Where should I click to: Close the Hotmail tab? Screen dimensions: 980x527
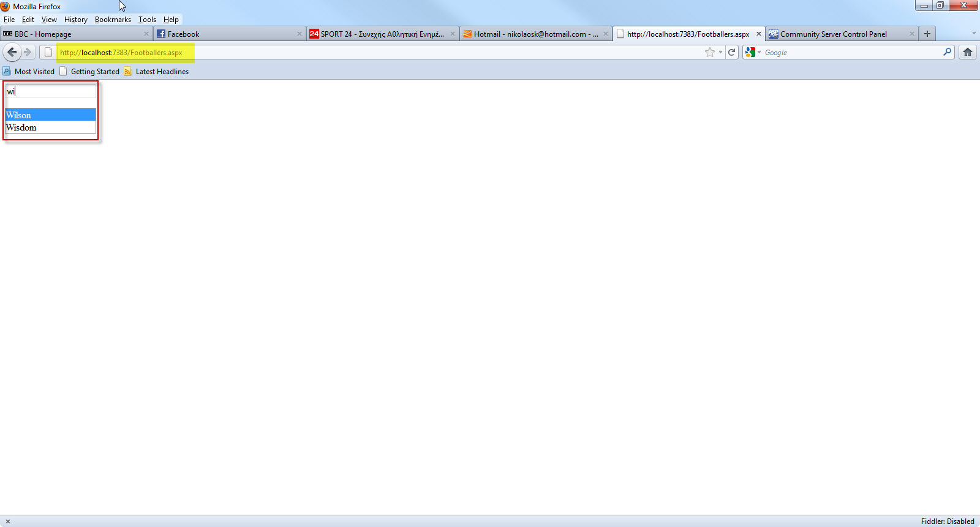tap(606, 34)
